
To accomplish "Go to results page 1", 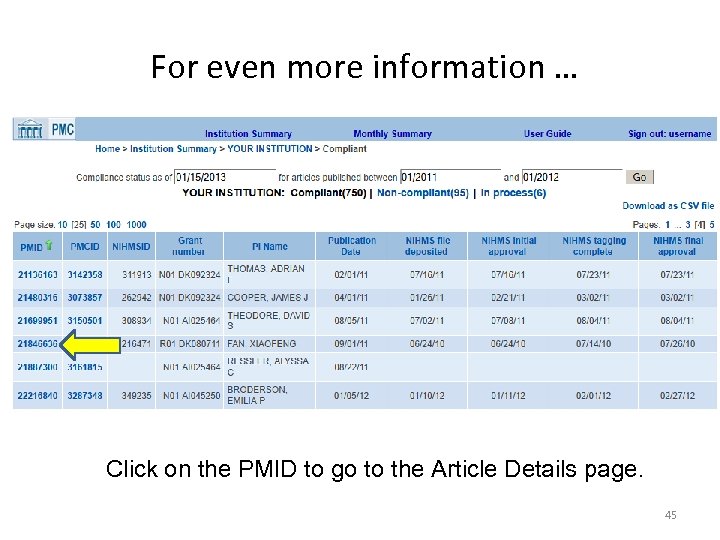I will pyautogui.click(x=668, y=225).
